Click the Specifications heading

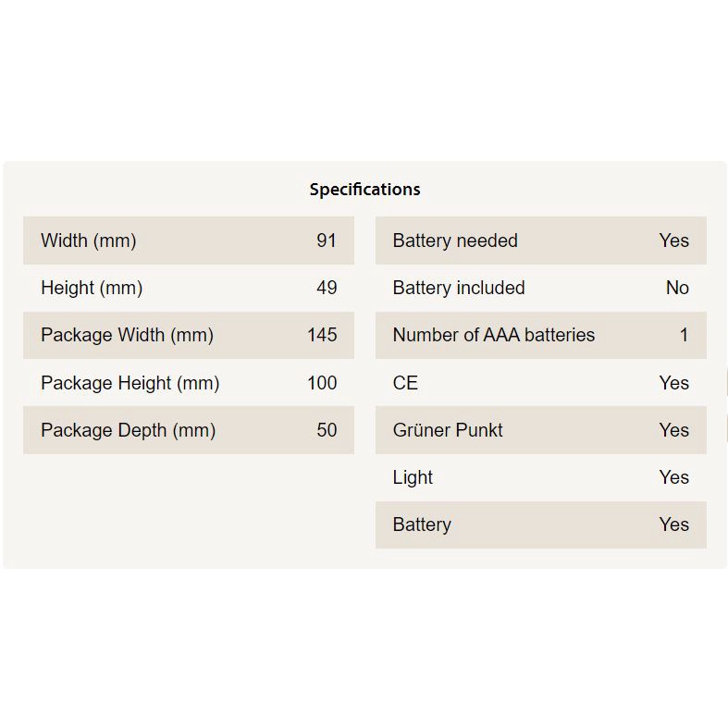[x=364, y=190]
